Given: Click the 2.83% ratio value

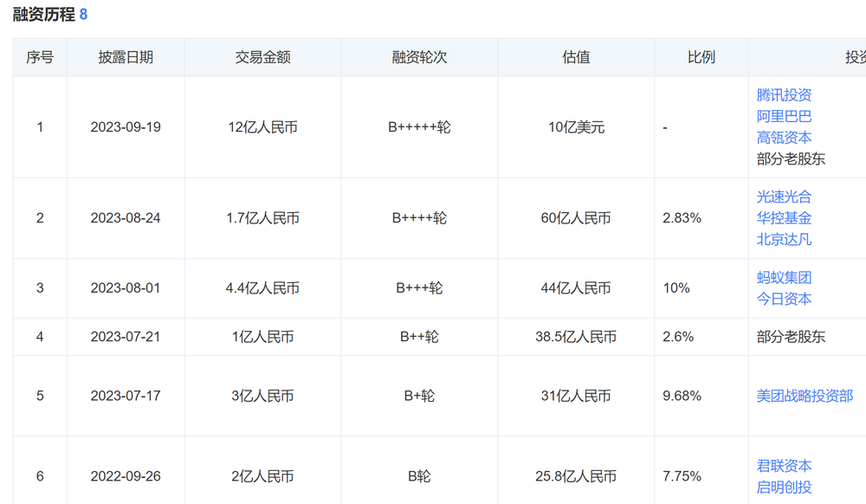Looking at the screenshot, I should coord(682,218).
